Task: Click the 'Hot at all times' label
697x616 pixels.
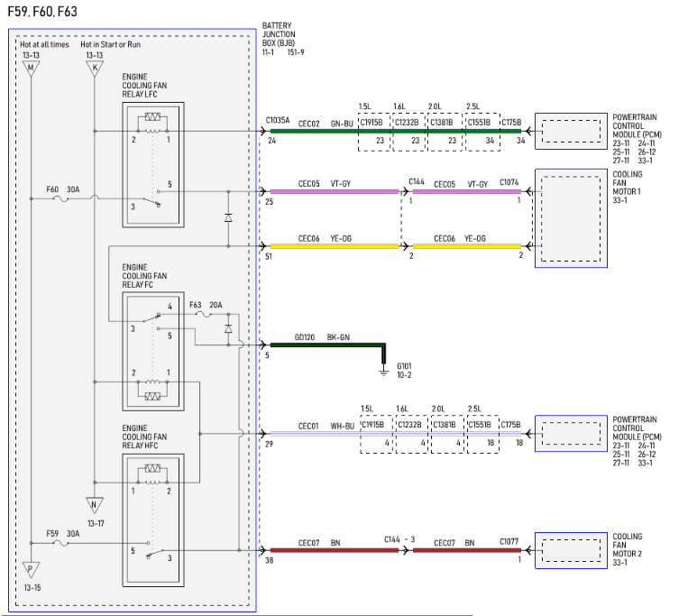Action: pos(44,44)
